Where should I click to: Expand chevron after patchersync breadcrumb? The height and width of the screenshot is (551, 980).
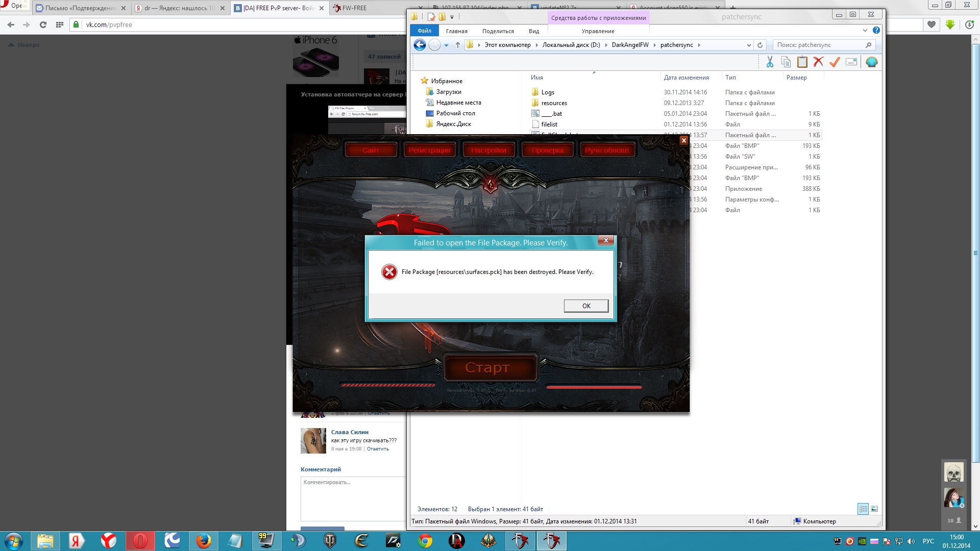pos(699,45)
